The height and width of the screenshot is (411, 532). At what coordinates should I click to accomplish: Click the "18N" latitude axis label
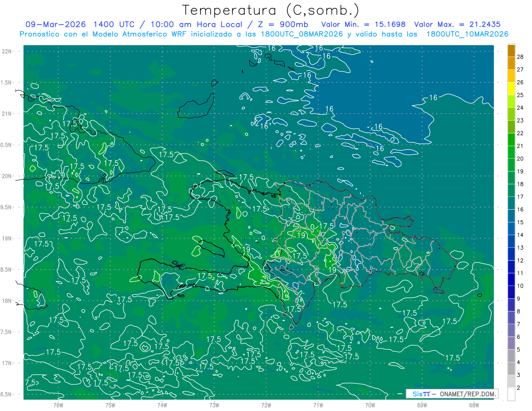click(x=6, y=301)
